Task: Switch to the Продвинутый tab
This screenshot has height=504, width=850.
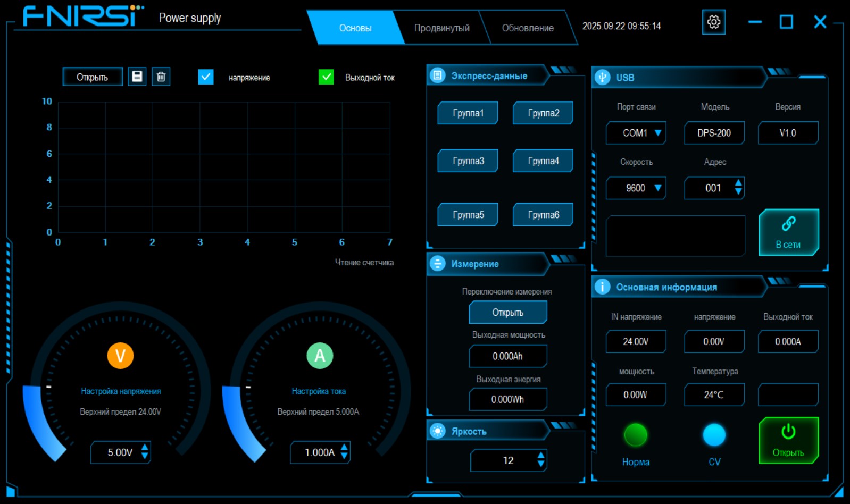Action: [x=441, y=28]
